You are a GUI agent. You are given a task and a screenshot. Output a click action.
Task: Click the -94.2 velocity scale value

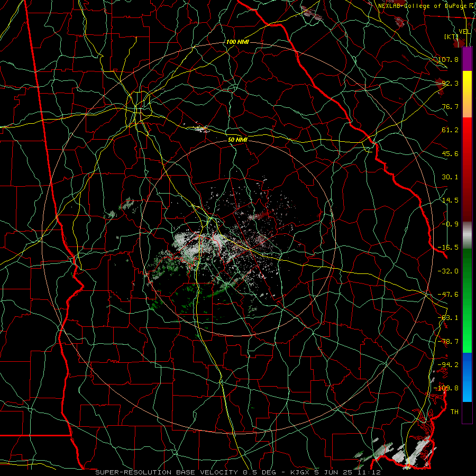[448, 364]
